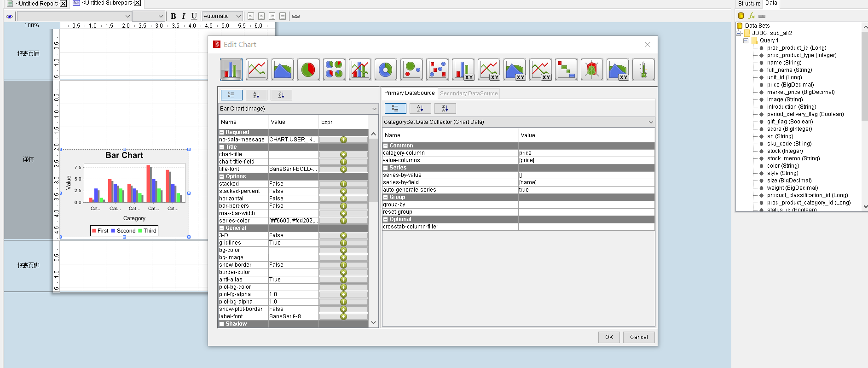Click the Data Sets cylinder icon in Data panel toolbar
The image size is (868, 368).
click(x=741, y=16)
